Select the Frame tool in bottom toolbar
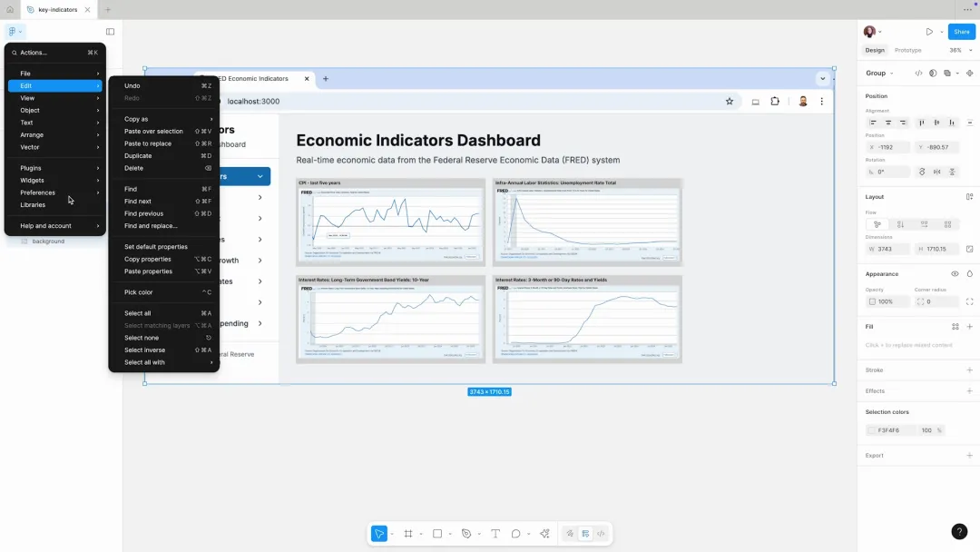The height and width of the screenshot is (552, 980). 408,534
